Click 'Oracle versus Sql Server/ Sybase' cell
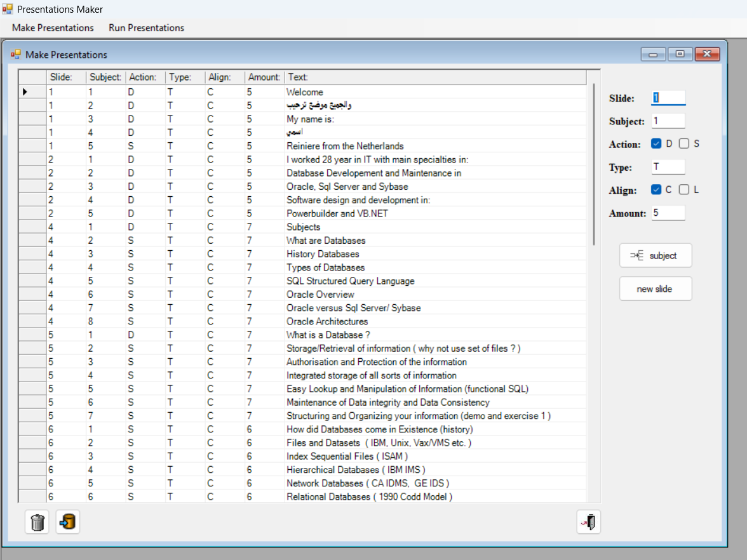747x560 pixels. 436,307
